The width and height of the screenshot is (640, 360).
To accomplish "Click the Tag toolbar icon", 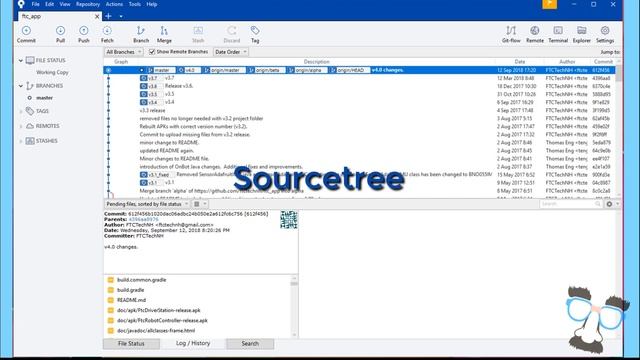I will 255,34.
